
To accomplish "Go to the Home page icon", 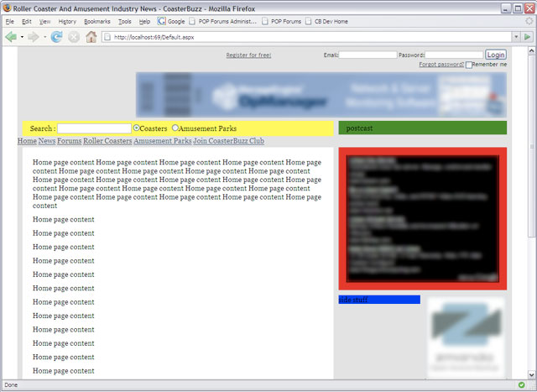I will (x=91, y=36).
